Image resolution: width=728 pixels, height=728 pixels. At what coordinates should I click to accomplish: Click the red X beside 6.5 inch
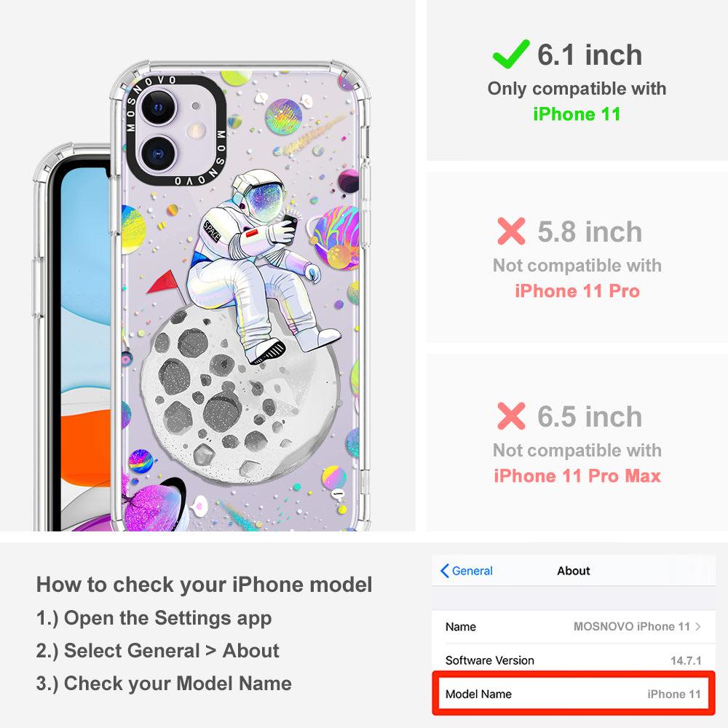tap(511, 416)
